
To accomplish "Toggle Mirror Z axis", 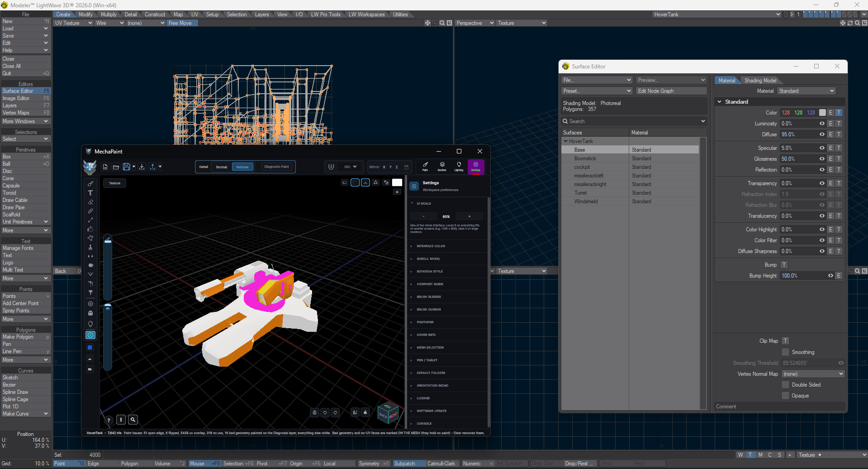I will pos(397,167).
